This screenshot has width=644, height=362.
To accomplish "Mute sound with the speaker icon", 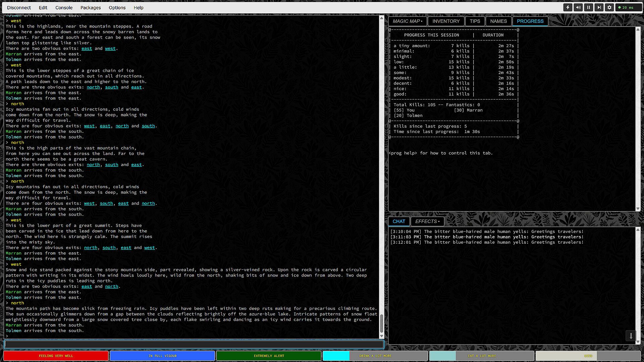I will point(578,7).
